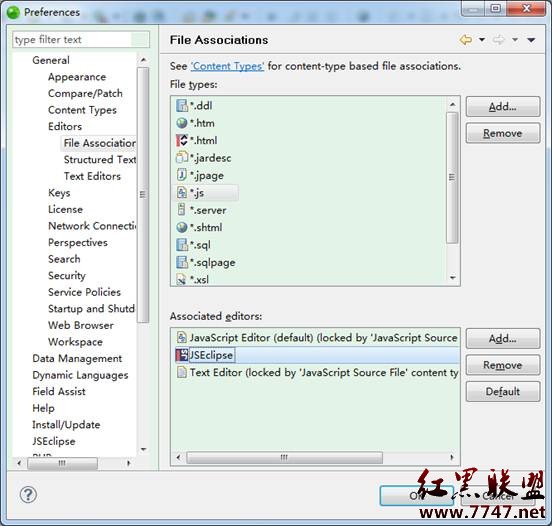Select JSEclipse in associated editors list
Image resolution: width=552 pixels, height=526 pixels.
coord(315,355)
